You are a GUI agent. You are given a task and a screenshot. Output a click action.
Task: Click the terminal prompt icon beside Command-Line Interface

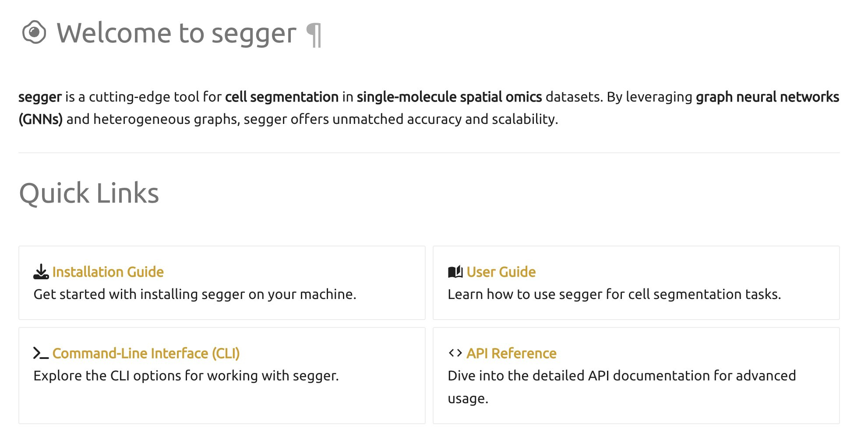pyautogui.click(x=41, y=353)
